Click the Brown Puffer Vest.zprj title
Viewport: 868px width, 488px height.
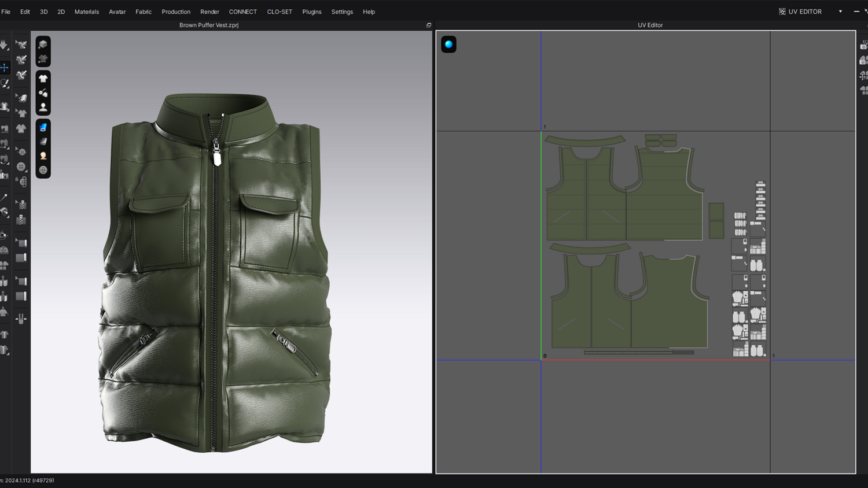tap(209, 25)
